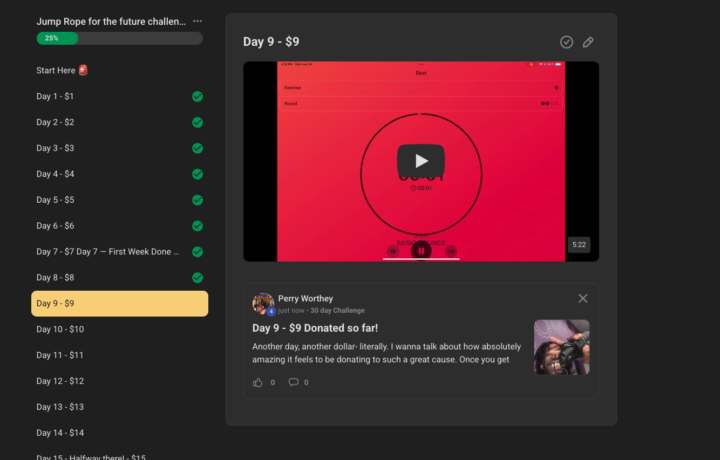Like the Day 9 post
The width and height of the screenshot is (720, 460).
click(258, 382)
